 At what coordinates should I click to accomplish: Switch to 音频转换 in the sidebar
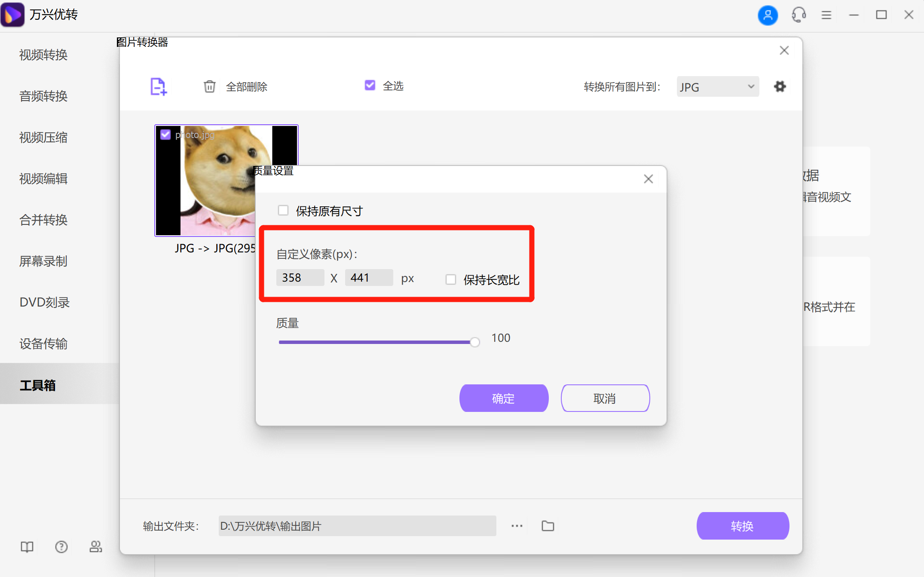click(x=43, y=96)
